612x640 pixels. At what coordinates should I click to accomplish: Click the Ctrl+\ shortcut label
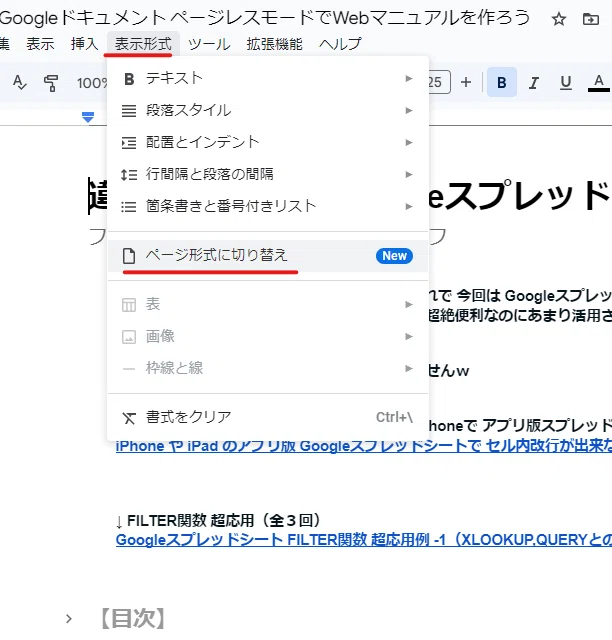394,417
